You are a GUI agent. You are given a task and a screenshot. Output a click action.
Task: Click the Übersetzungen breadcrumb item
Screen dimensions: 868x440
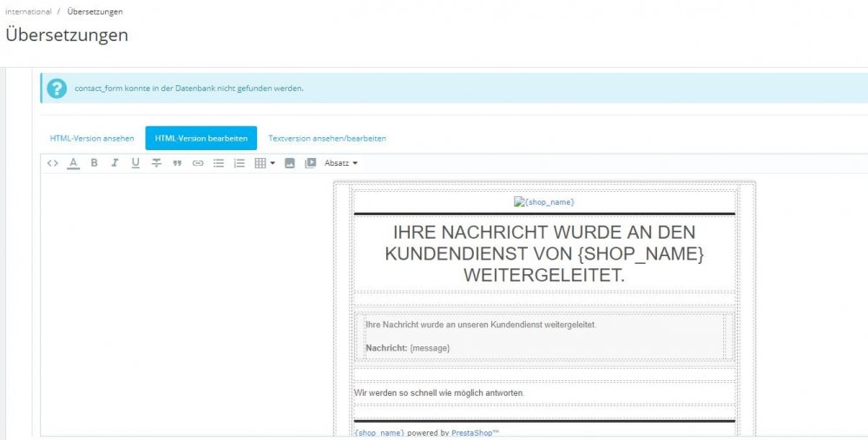[x=95, y=11]
